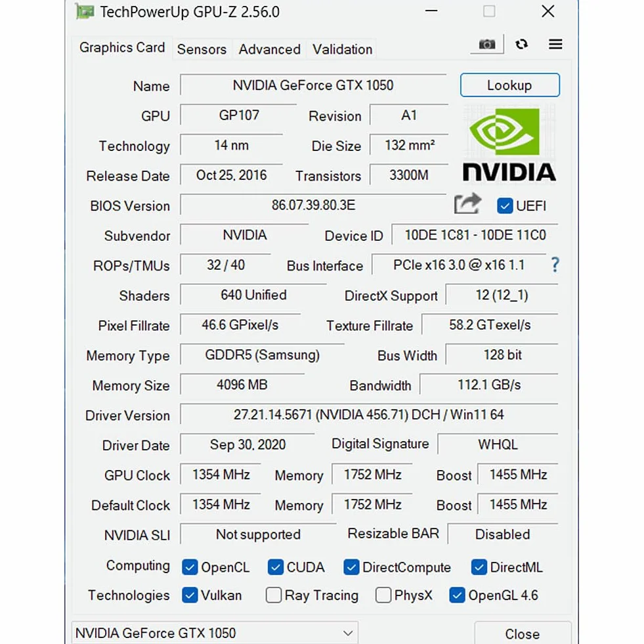Click the Shaders field 640 Unified
Screen dimensions: 644x644
tap(253, 295)
